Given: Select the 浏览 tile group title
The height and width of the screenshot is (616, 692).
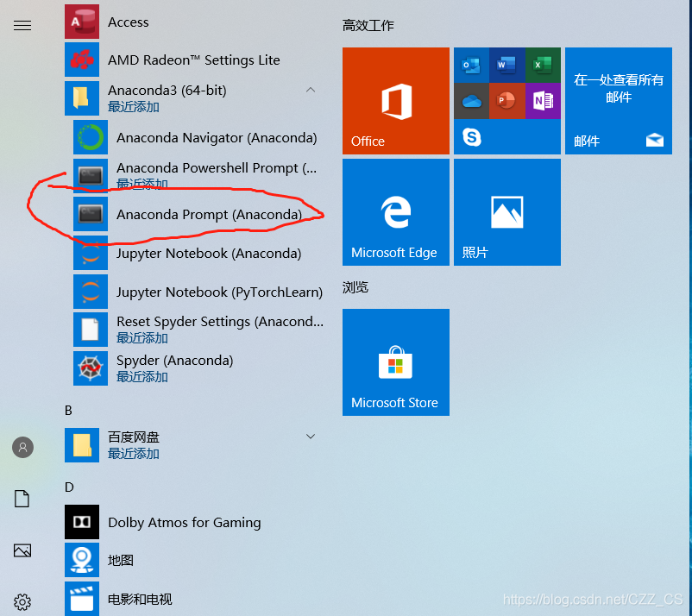Looking at the screenshot, I should point(355,287).
